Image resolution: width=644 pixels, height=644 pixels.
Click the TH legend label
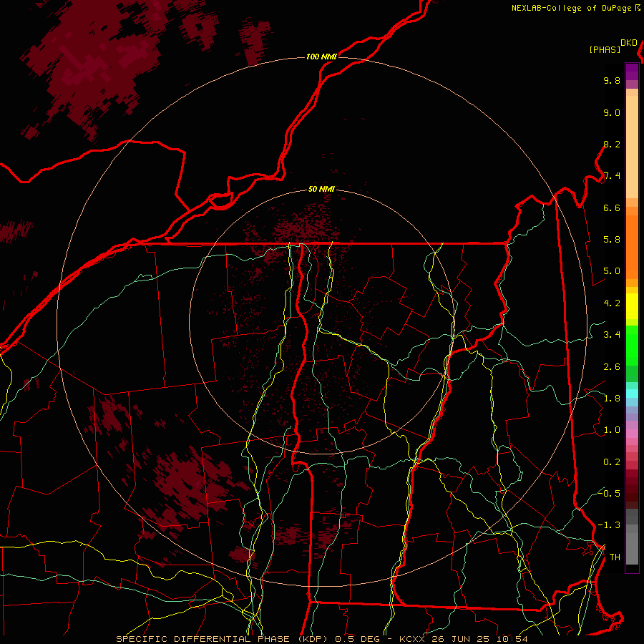pyautogui.click(x=615, y=557)
